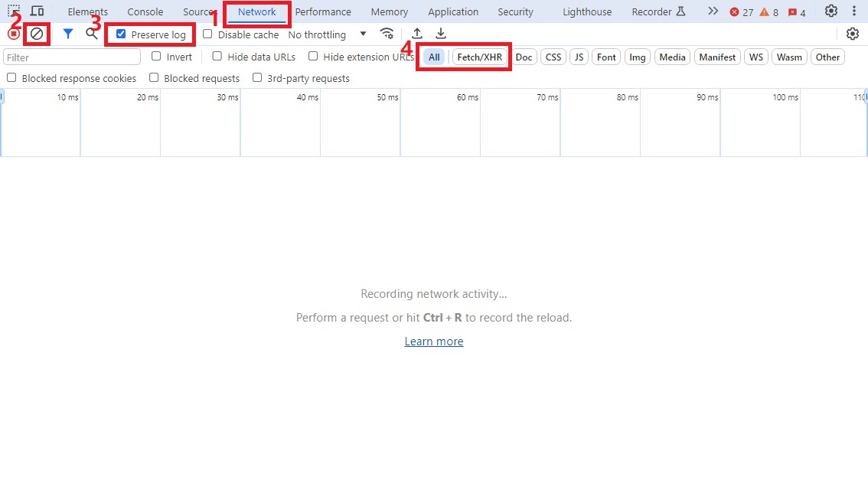
Task: Open the DevTools three-dot menu
Action: pyautogui.click(x=855, y=11)
